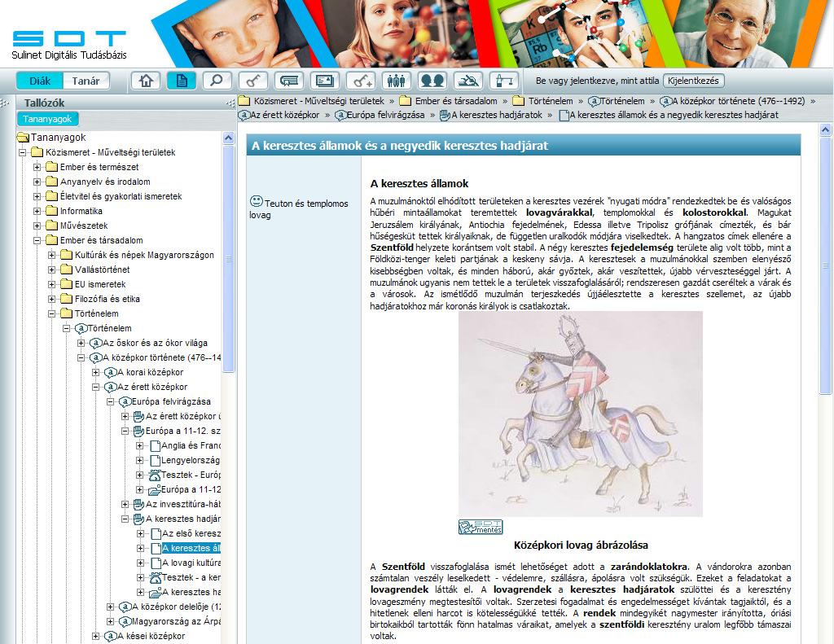Click the rightmost toolbar tools icon
Screen dimensions: 834x644
tap(503, 81)
